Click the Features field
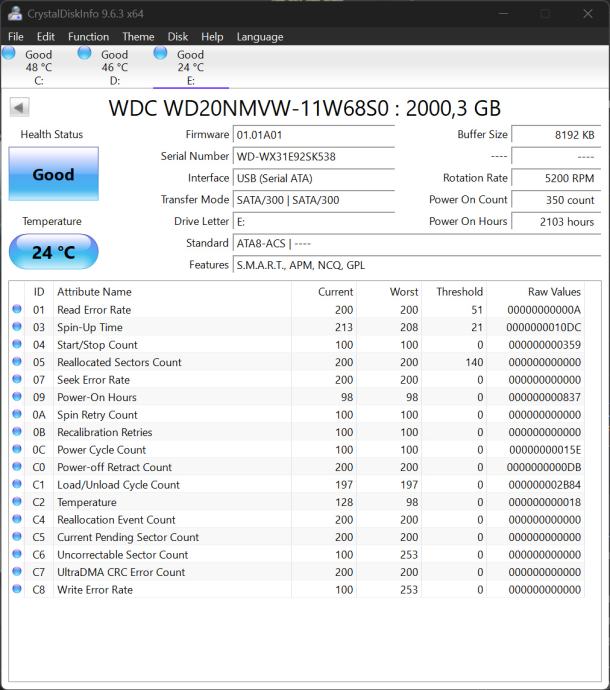 point(417,265)
